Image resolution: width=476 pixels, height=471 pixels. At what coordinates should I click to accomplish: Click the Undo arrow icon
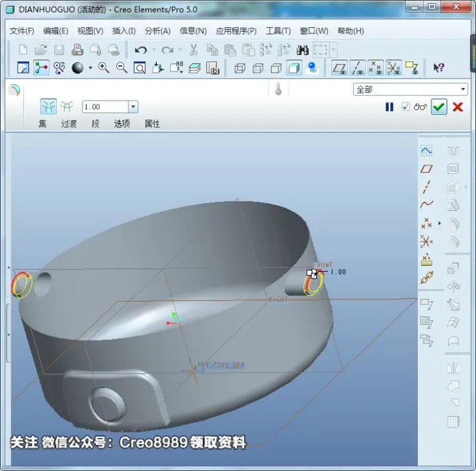[141, 50]
